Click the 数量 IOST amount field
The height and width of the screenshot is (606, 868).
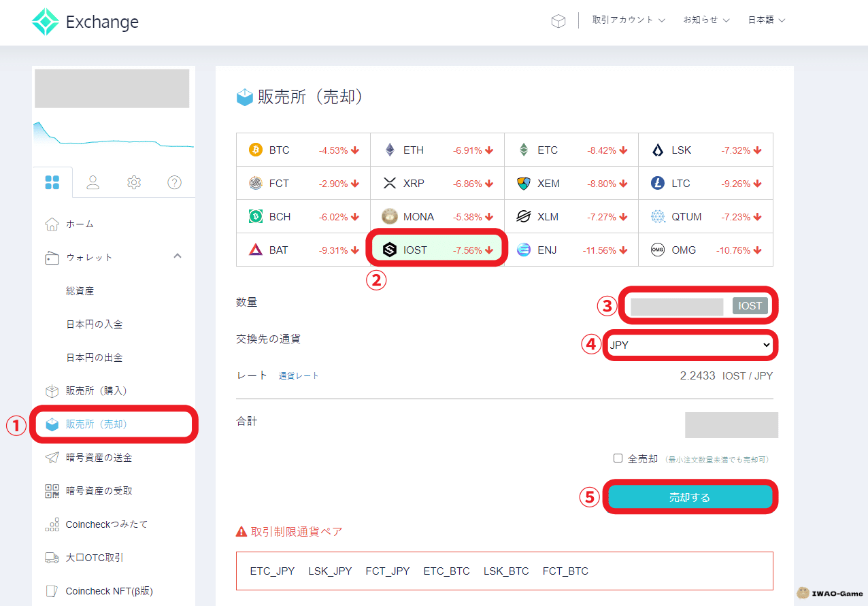tap(699, 306)
